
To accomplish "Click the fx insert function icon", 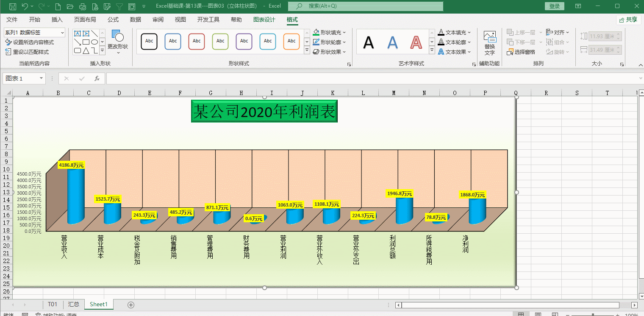I will click(97, 78).
